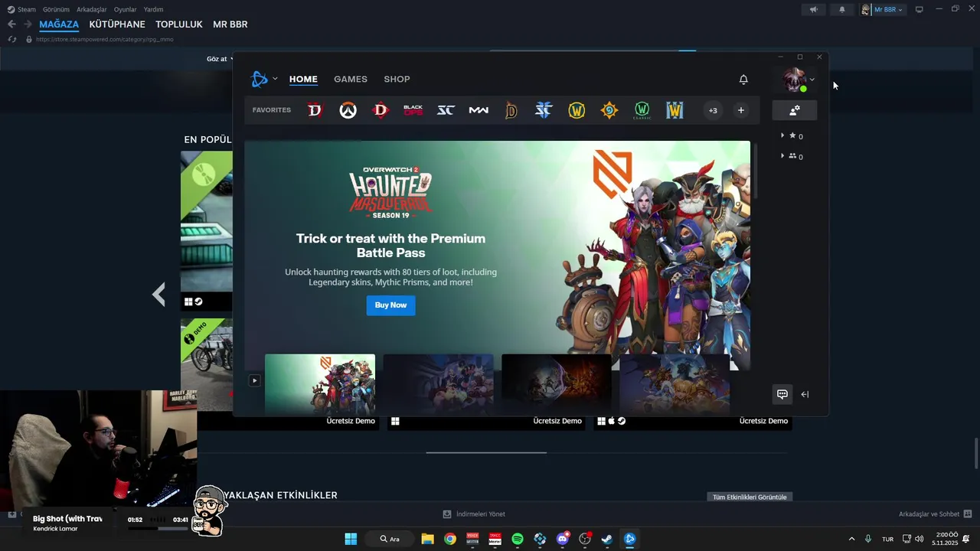This screenshot has height=551, width=980.
Task: Click the Steam carousel horizontal scroll indicator
Action: (x=486, y=452)
